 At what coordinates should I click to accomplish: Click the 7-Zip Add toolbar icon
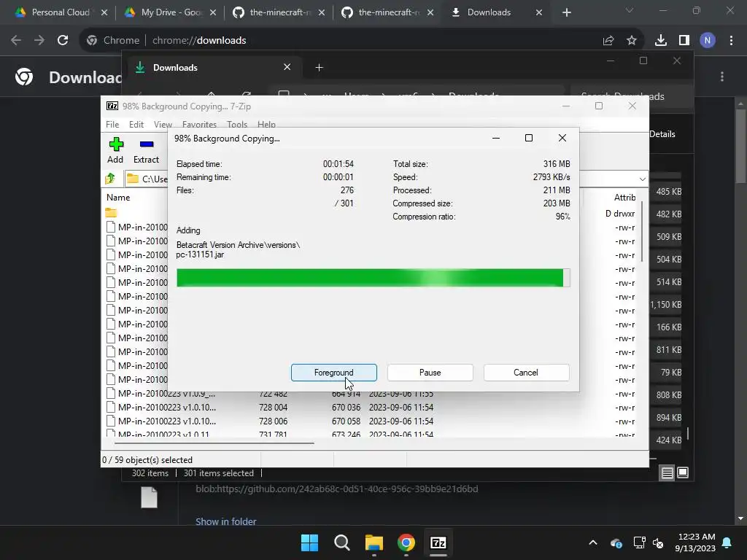tap(115, 150)
